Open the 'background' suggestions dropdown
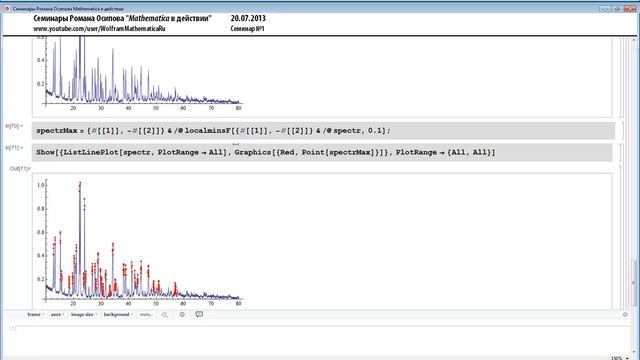Screen dimensions: 640x360 coord(118,315)
